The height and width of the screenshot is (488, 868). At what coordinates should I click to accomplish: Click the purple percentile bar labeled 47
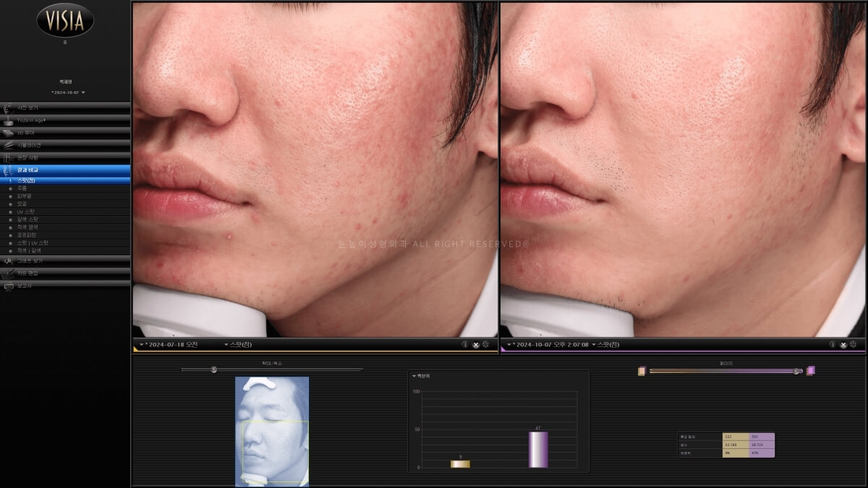538,450
